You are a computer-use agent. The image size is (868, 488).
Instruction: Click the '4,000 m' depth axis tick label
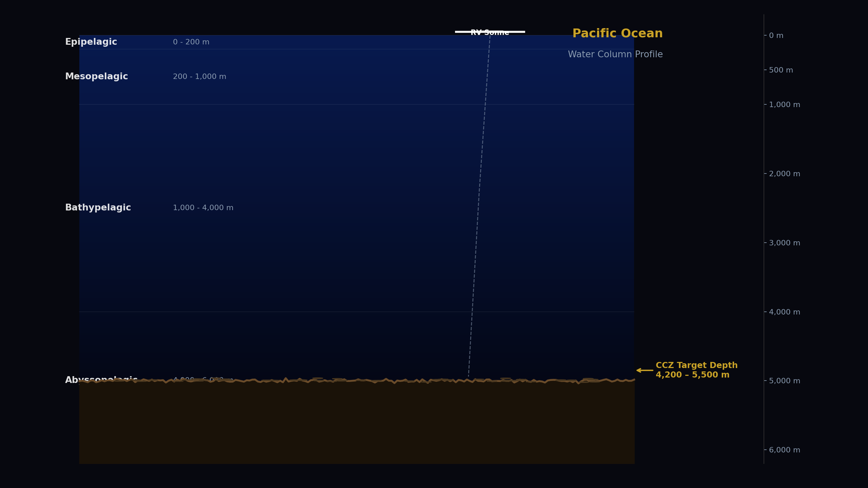coord(784,312)
